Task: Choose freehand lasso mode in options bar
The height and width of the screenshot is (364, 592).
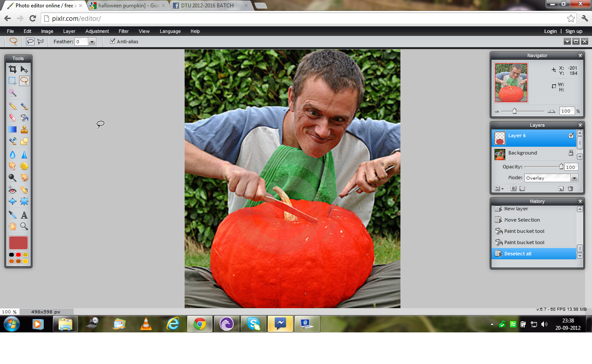Action: coord(30,42)
